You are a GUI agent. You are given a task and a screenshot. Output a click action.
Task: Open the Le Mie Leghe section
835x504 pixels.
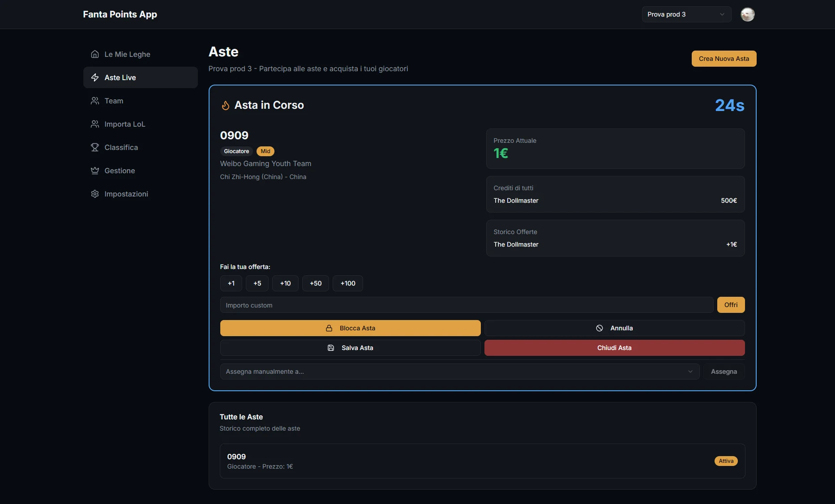[141, 54]
